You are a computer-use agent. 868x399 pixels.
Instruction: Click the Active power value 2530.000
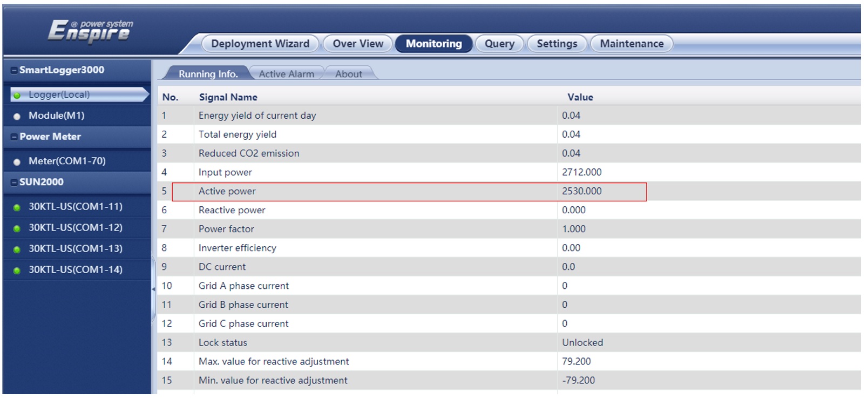581,191
